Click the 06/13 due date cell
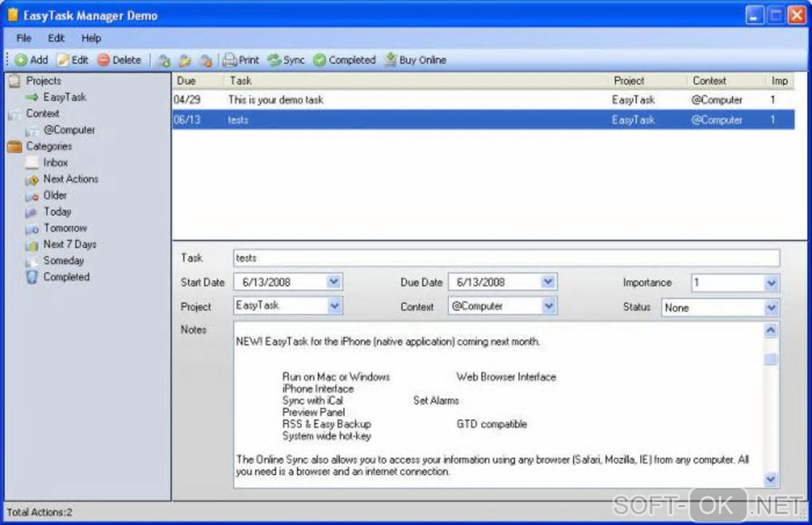The height and width of the screenshot is (525, 812). [x=187, y=119]
